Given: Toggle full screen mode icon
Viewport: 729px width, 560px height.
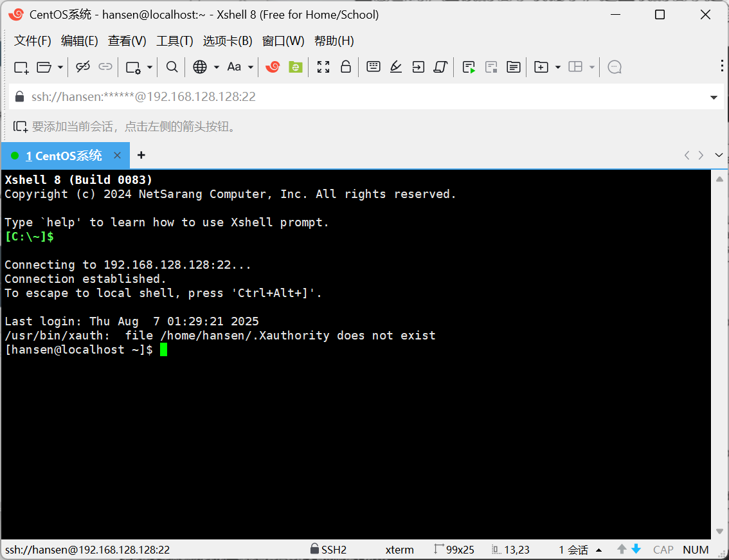Looking at the screenshot, I should [323, 67].
